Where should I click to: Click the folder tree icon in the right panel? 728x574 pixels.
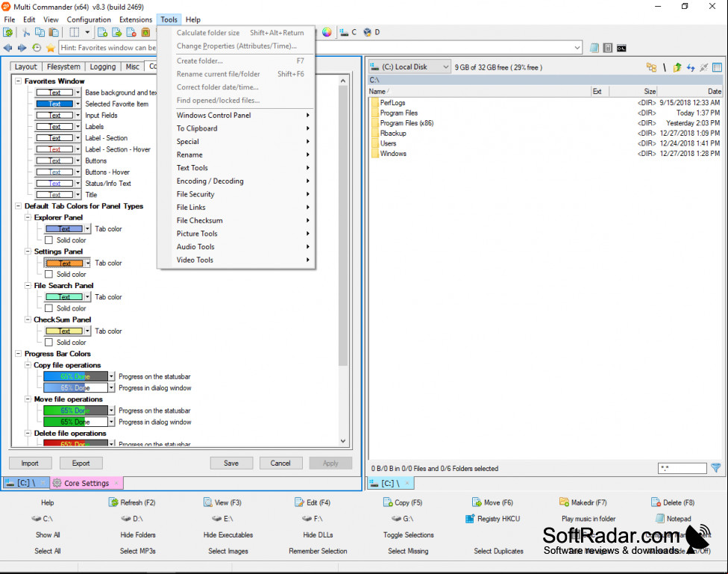click(x=651, y=67)
